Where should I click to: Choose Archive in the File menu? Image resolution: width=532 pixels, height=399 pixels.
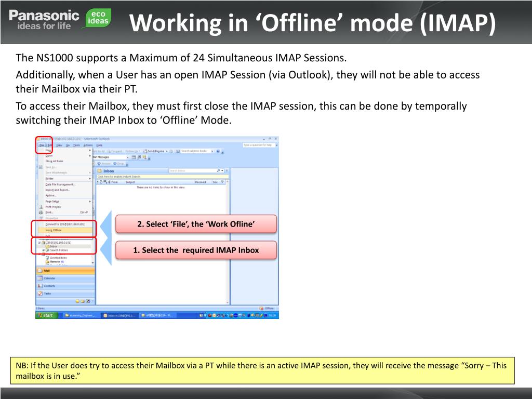coord(64,195)
